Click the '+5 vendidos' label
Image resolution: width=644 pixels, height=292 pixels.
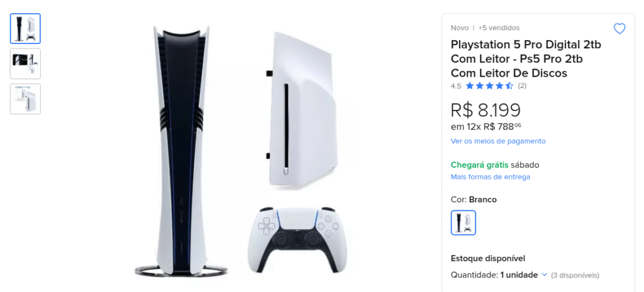499,28
